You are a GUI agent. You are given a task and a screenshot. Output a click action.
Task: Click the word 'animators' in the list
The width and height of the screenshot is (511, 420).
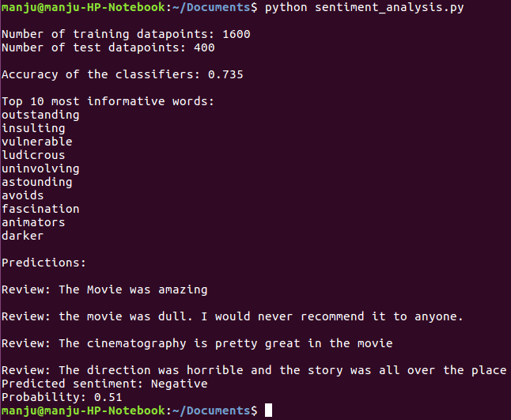point(33,222)
